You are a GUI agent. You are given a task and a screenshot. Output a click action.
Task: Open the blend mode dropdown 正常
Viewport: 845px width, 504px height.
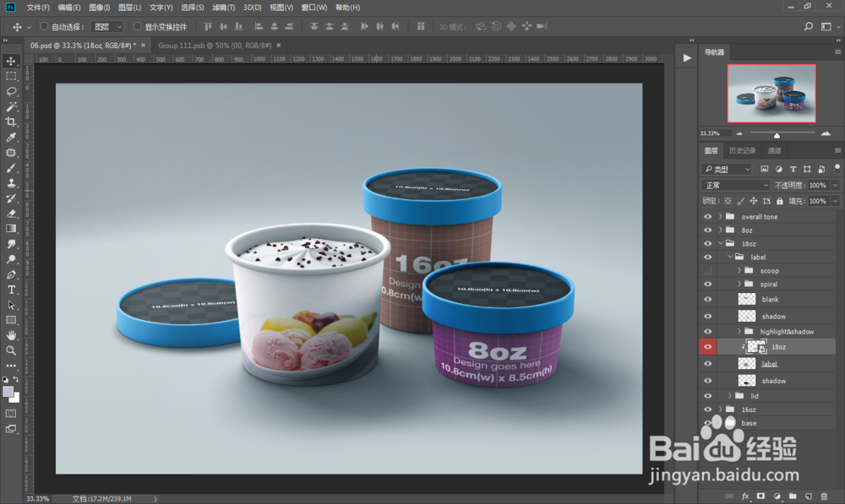736,185
